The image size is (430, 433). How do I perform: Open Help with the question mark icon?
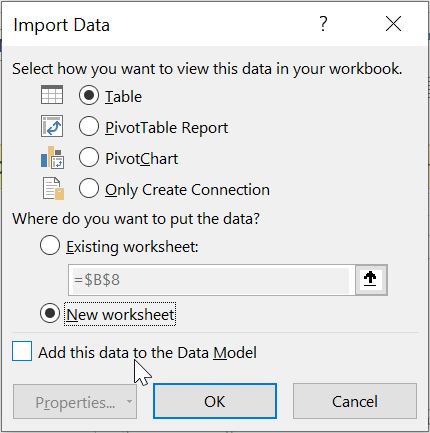[x=323, y=24]
